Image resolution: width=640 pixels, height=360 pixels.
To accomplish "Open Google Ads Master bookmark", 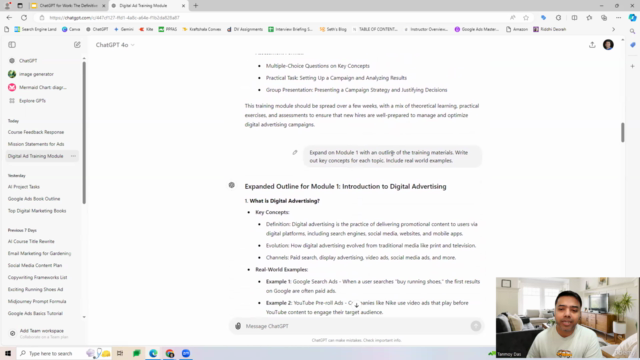I will pyautogui.click(x=476, y=29).
